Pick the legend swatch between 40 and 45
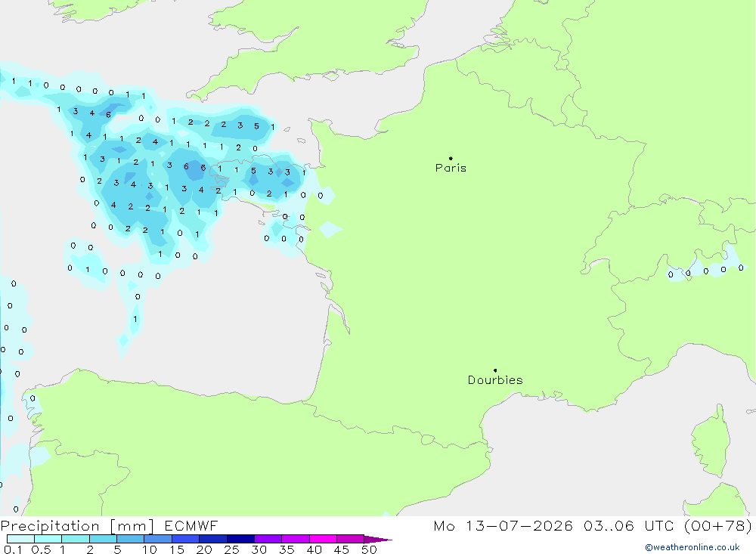The width and height of the screenshot is (756, 554). pyautogui.click(x=323, y=539)
